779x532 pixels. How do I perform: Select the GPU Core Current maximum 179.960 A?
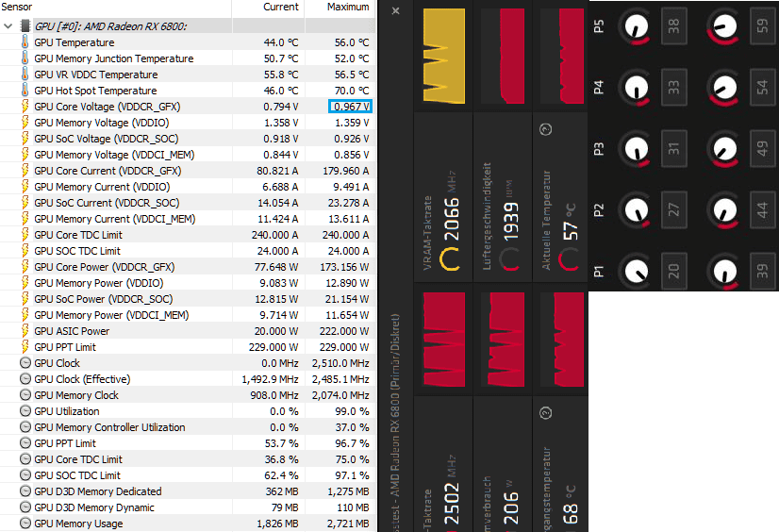pyautogui.click(x=346, y=171)
